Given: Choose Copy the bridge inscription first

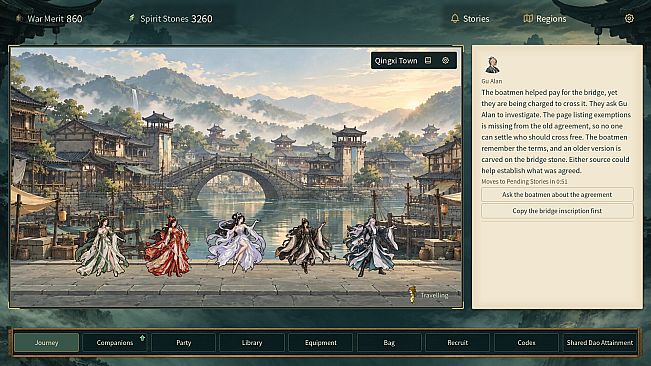Looking at the screenshot, I should click(557, 211).
